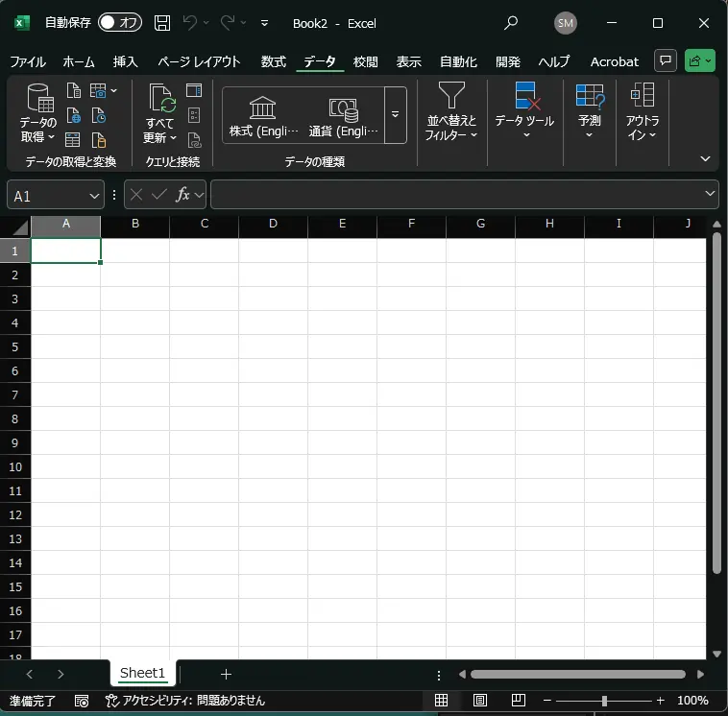
Task: Switch to the 校閲 tab
Action: coord(365,61)
